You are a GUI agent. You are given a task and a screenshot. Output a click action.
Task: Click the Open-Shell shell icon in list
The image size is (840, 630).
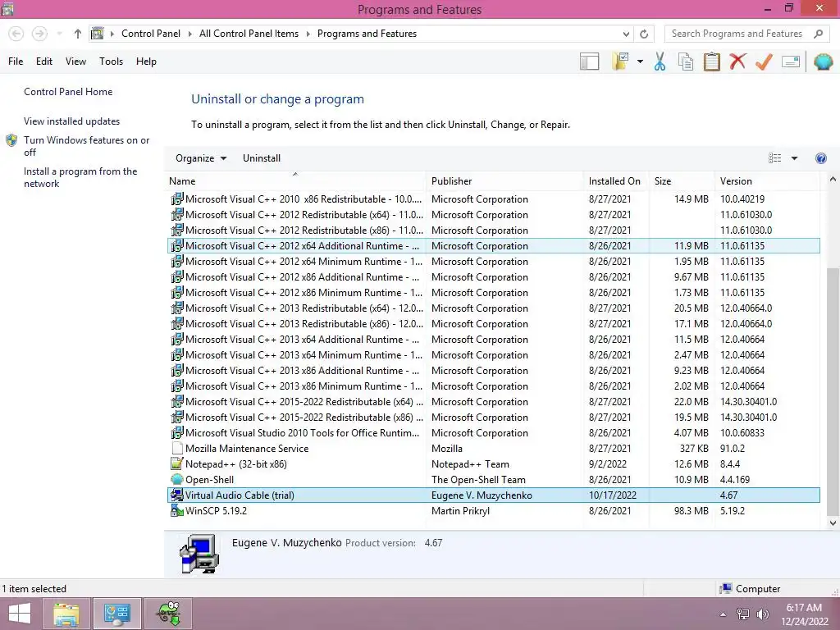pos(177,479)
